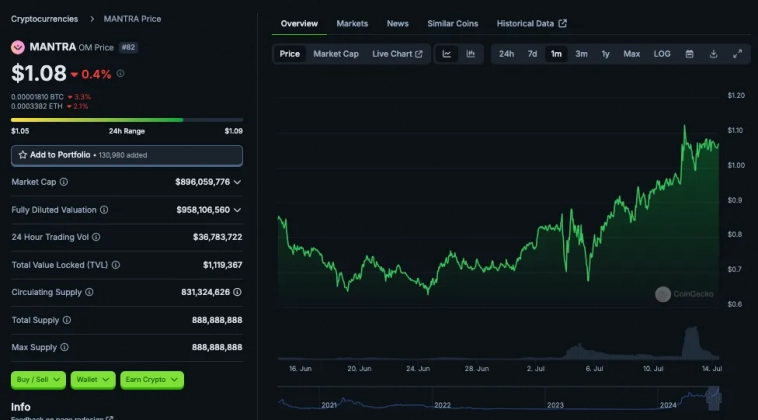Click the download chart data icon
The width and height of the screenshot is (758, 420).
tap(713, 54)
